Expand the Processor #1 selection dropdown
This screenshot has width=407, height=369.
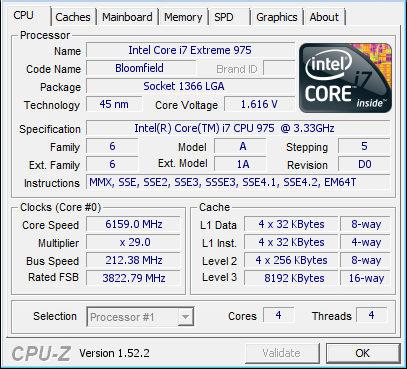coord(185,317)
